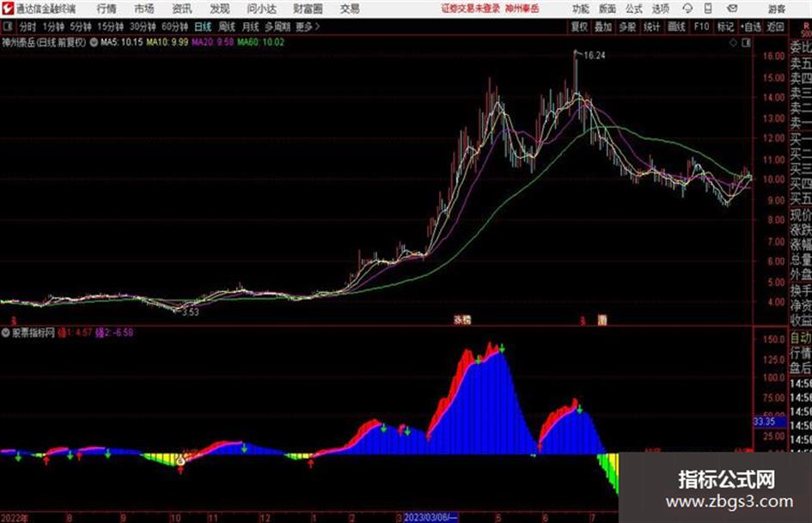Click the 证券交易未登录 login link
Screen dimensions: 812x523
click(x=470, y=9)
